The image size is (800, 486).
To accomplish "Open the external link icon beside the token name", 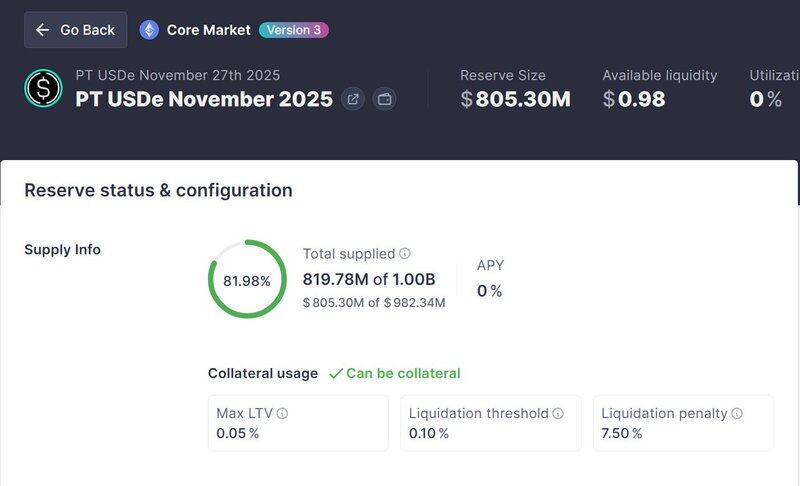I will 353,99.
